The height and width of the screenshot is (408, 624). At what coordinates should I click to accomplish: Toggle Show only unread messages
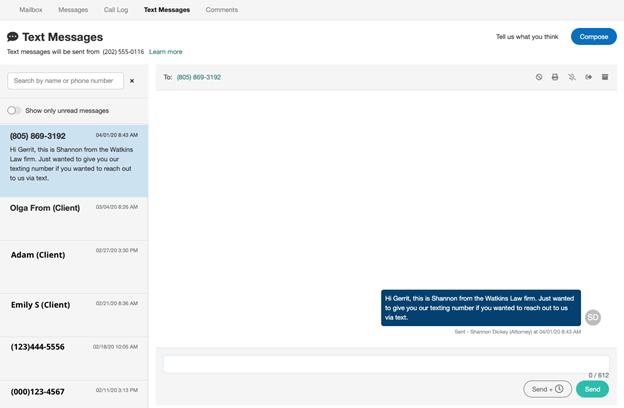[x=14, y=110]
